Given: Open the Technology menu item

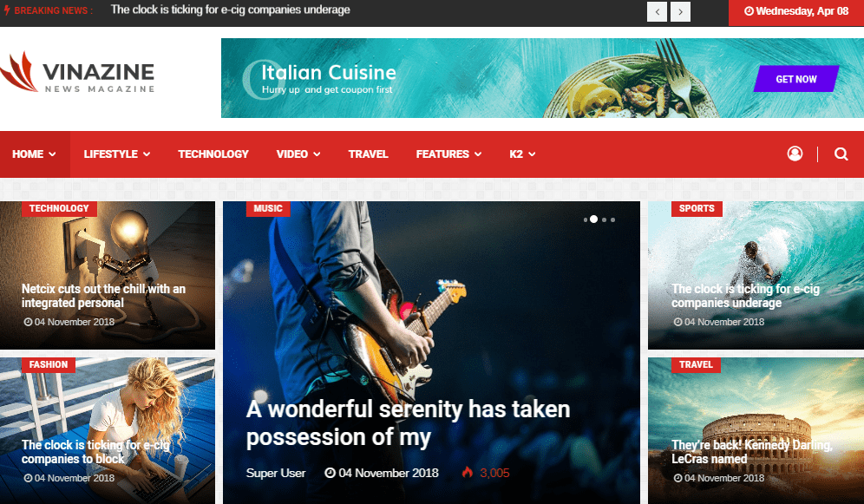Looking at the screenshot, I should click(213, 154).
